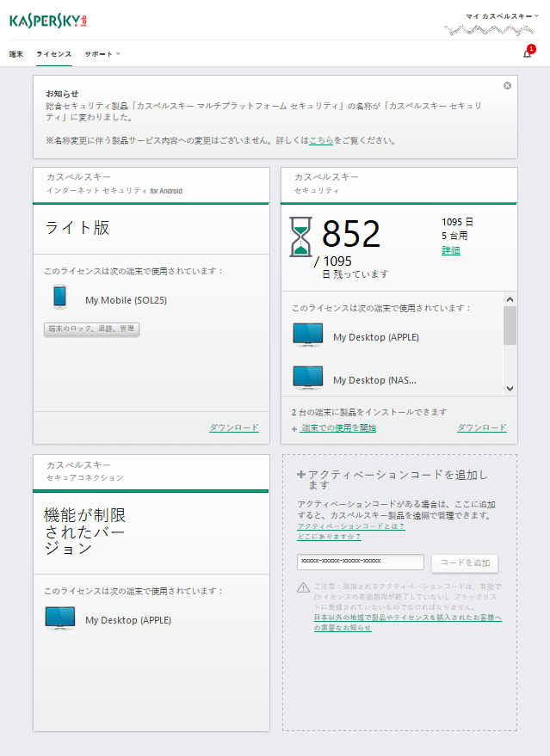
Task: Switch to the 端末 tab
Action: click(x=15, y=54)
